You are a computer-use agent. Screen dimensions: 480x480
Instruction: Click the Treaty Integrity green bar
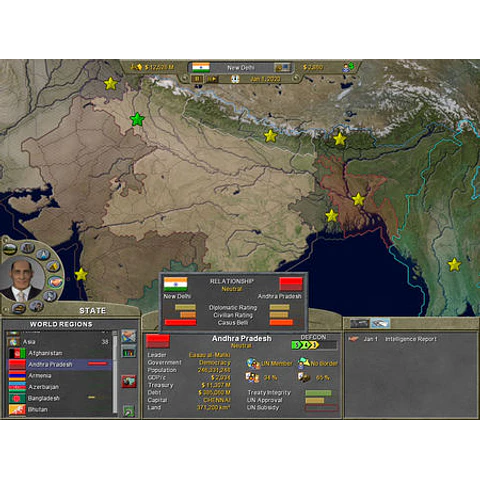[318, 393]
